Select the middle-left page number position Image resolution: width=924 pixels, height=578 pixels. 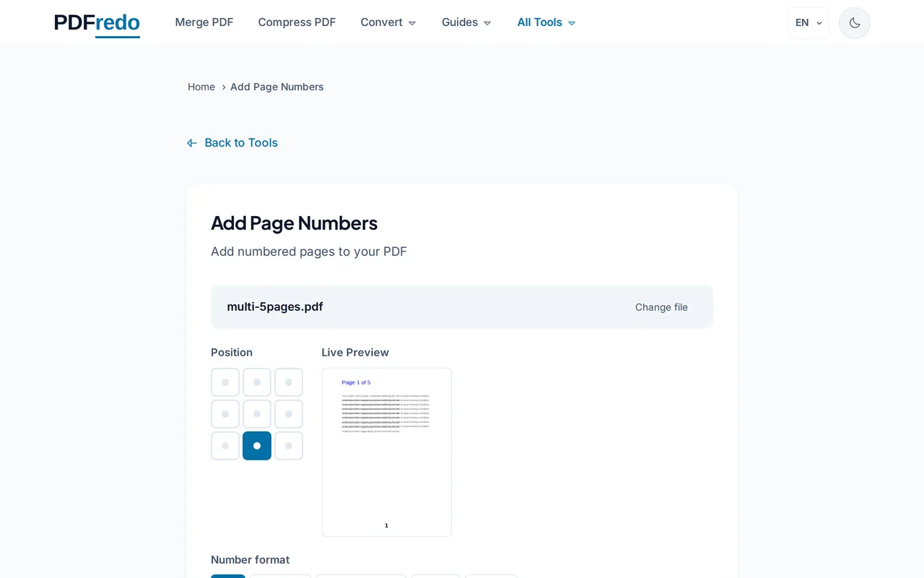pos(225,413)
